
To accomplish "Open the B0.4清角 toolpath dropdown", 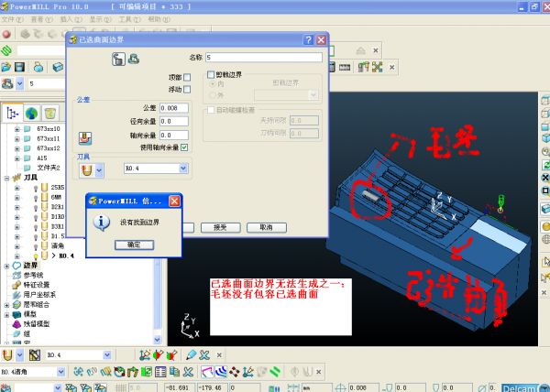I will pyautogui.click(x=61, y=372).
